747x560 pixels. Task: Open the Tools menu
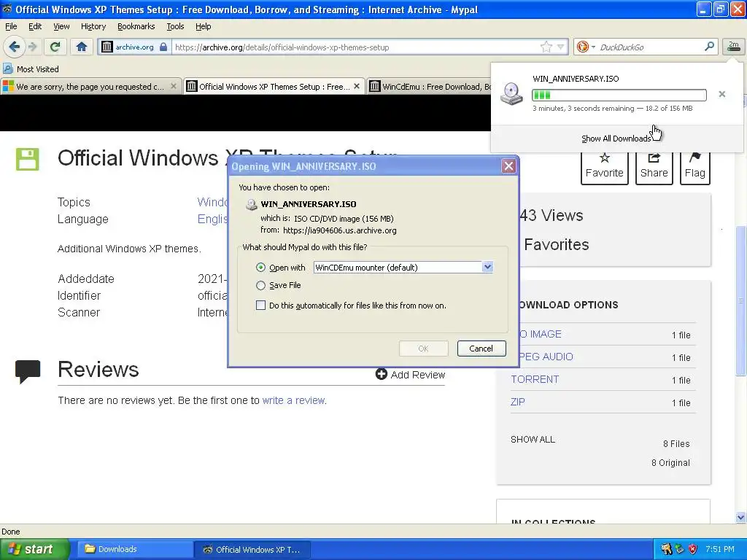tap(175, 26)
